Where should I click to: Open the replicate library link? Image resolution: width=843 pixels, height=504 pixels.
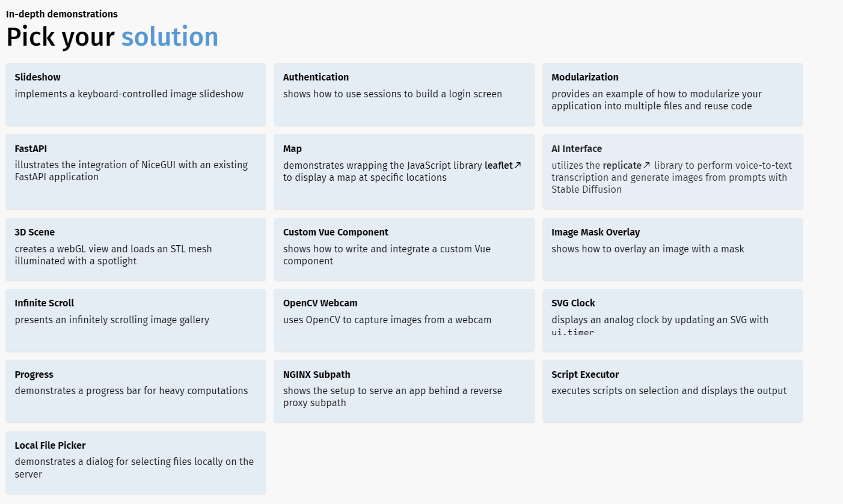622,165
